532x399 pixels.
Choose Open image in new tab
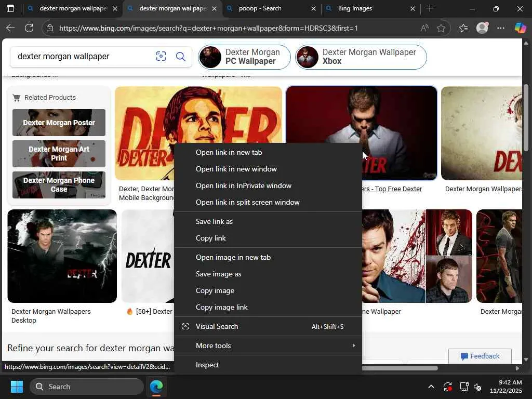pyautogui.click(x=268, y=257)
